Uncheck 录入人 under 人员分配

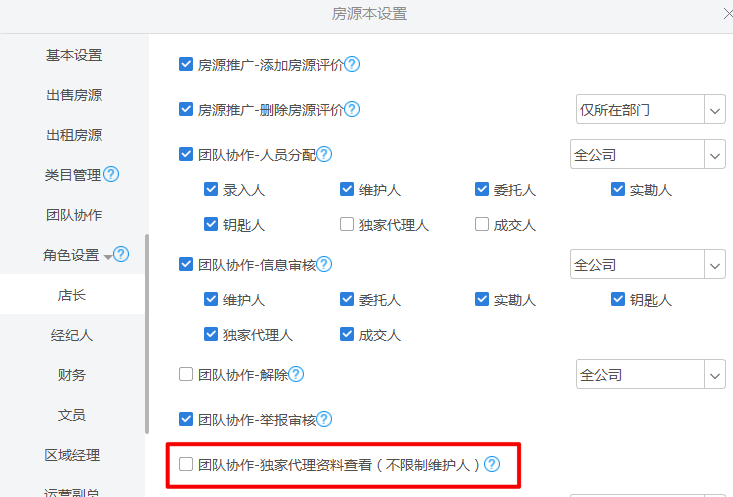tap(211, 189)
